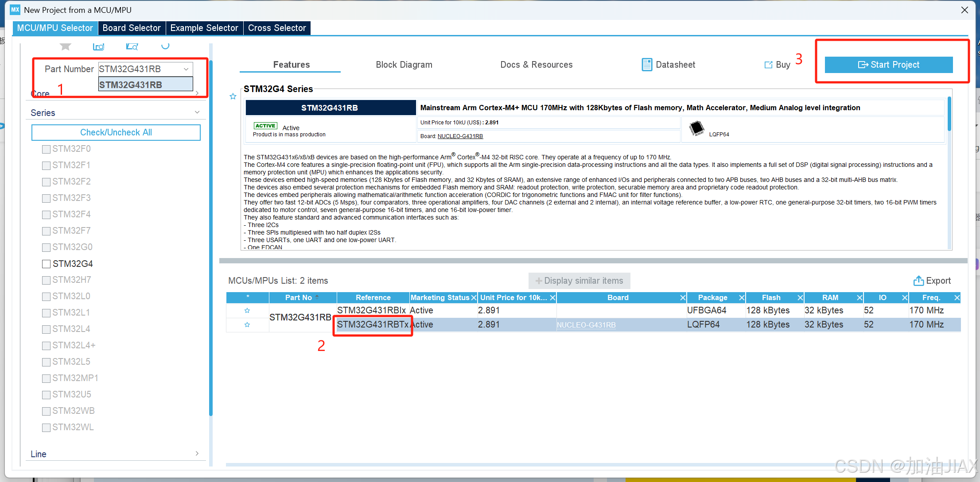
Task: Click the Start Project button
Action: pos(888,65)
